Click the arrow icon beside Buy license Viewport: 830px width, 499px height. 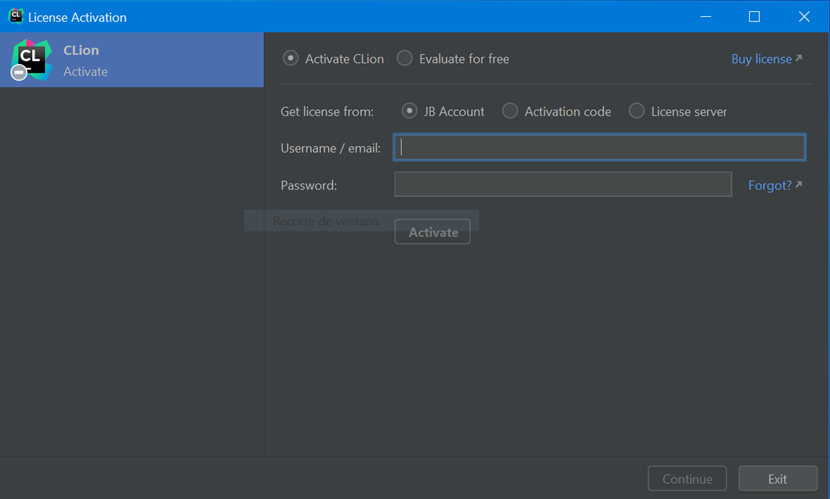point(799,58)
